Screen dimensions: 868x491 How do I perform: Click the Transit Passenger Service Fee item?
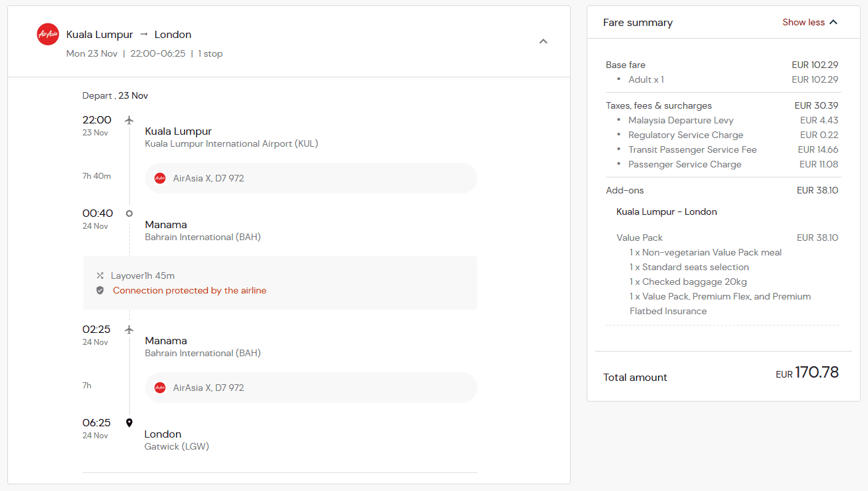pos(693,149)
